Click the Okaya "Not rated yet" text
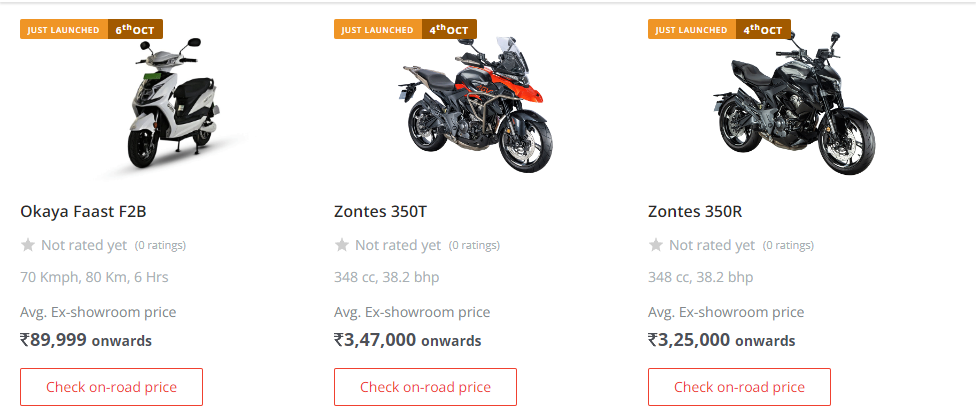 click(84, 245)
